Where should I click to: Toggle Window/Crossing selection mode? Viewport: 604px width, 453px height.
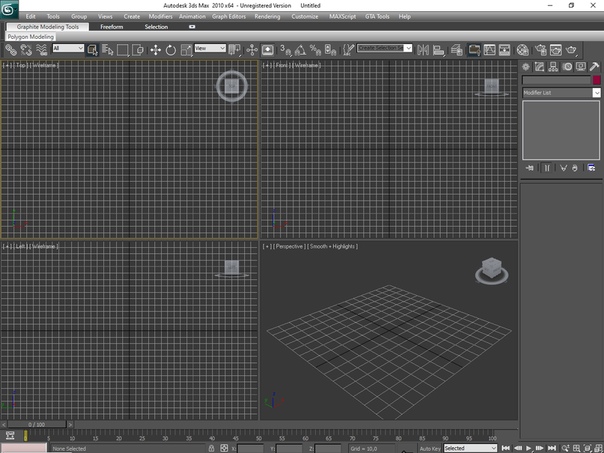(x=138, y=50)
